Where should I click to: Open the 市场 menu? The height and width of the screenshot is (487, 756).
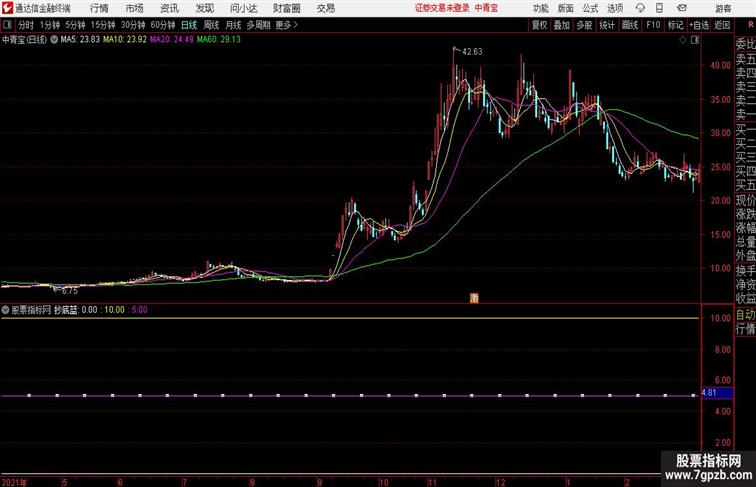(135, 8)
